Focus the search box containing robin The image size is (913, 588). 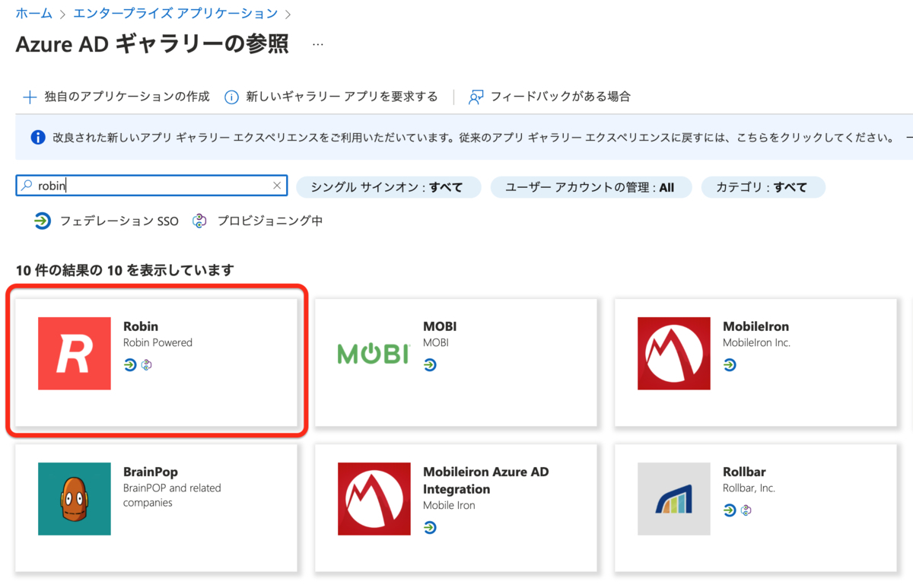[151, 185]
